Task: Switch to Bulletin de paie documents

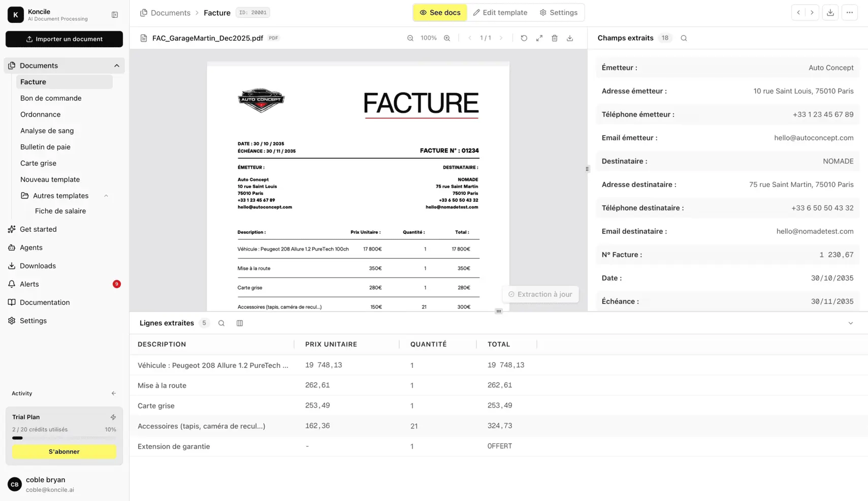Action: 45,147
